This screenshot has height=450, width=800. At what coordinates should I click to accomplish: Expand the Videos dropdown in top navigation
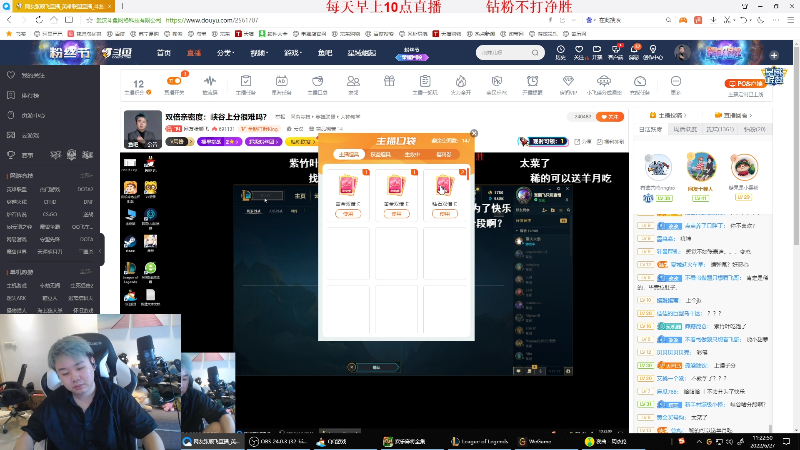point(259,53)
